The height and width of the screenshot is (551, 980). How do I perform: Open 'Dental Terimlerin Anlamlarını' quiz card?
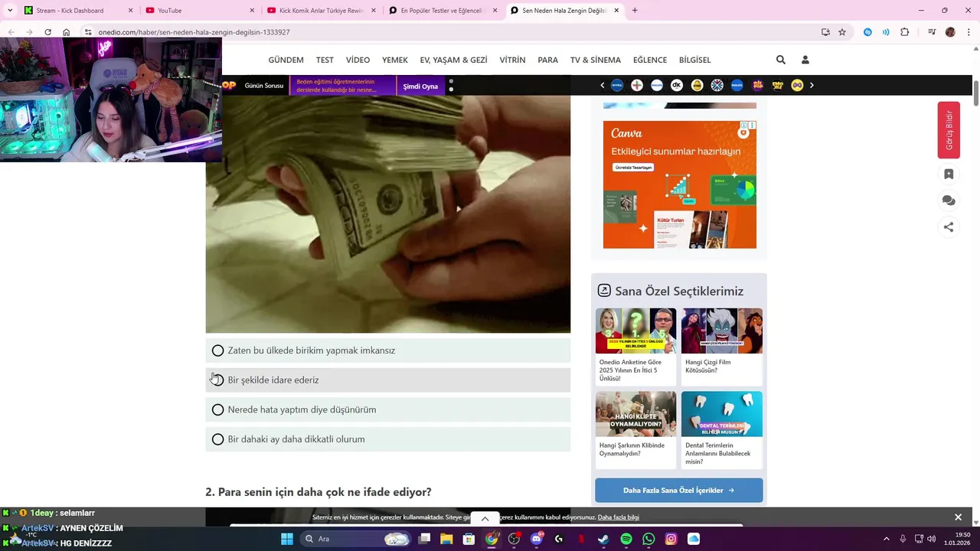[722, 430]
